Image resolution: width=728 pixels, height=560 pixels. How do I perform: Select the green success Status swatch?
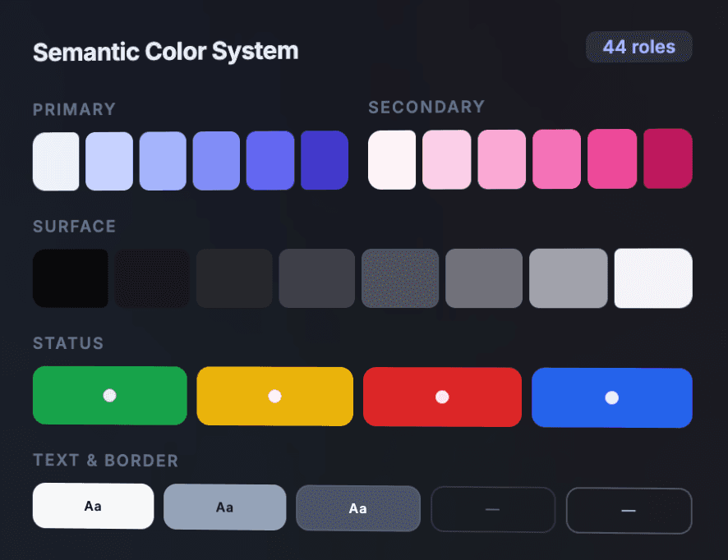(x=110, y=395)
